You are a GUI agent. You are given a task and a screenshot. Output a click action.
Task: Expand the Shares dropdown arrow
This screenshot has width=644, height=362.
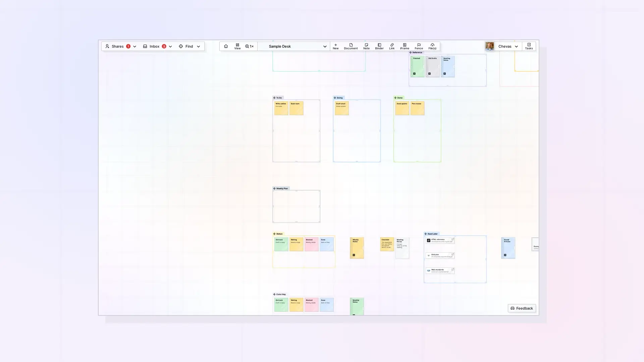click(135, 47)
